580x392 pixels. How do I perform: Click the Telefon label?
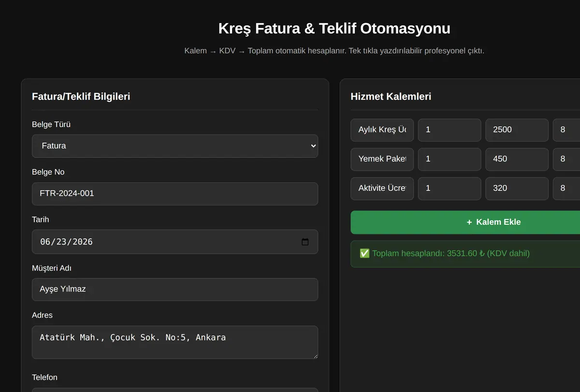pyautogui.click(x=44, y=377)
